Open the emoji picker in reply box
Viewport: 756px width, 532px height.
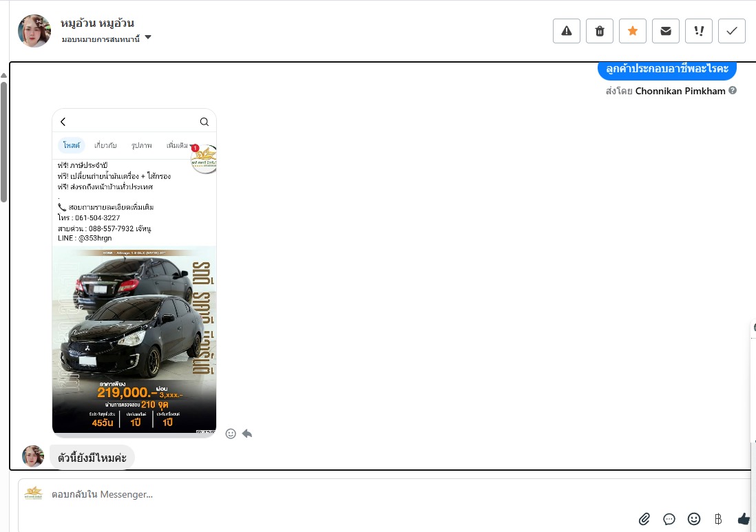point(694,519)
